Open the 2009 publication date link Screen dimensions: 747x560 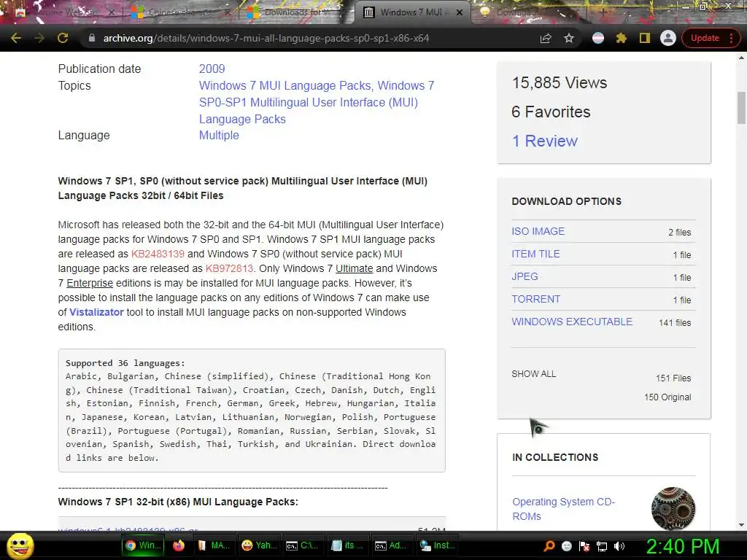coord(212,69)
